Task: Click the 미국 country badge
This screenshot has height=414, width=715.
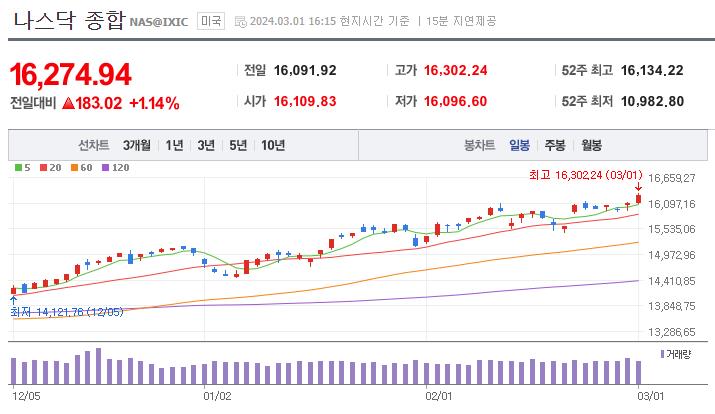Action: tap(211, 21)
